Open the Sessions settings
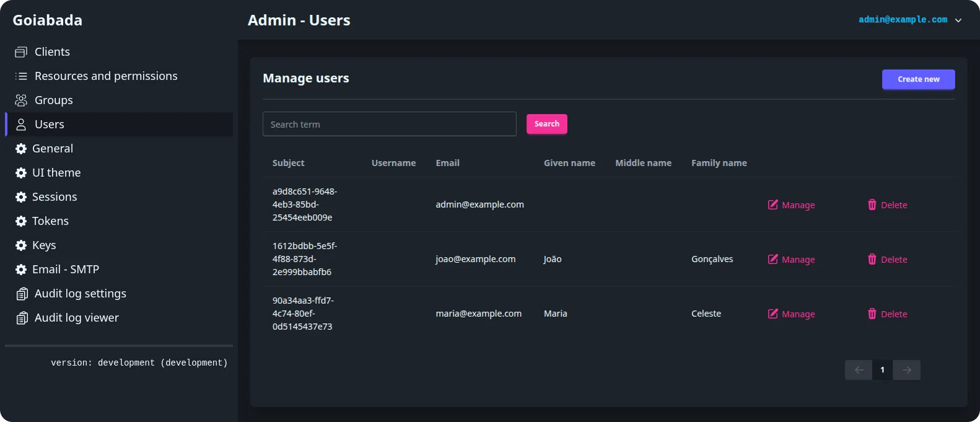The height and width of the screenshot is (422, 980). pos(119,197)
